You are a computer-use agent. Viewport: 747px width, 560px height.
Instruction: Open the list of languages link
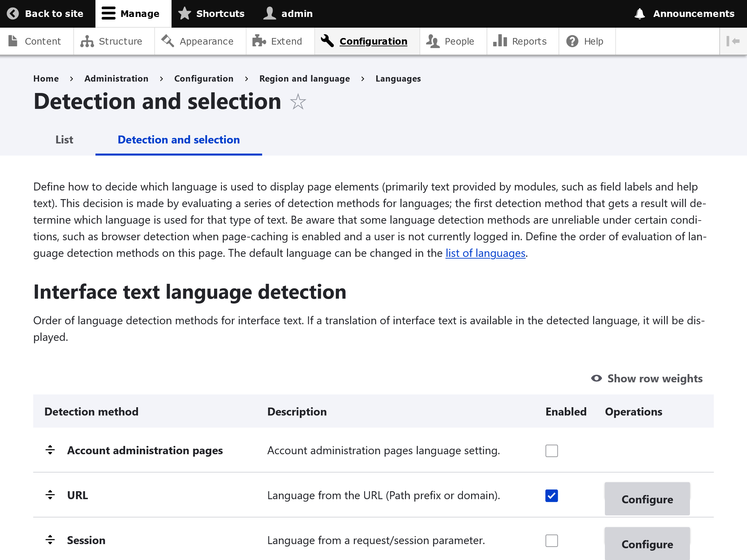(x=485, y=253)
